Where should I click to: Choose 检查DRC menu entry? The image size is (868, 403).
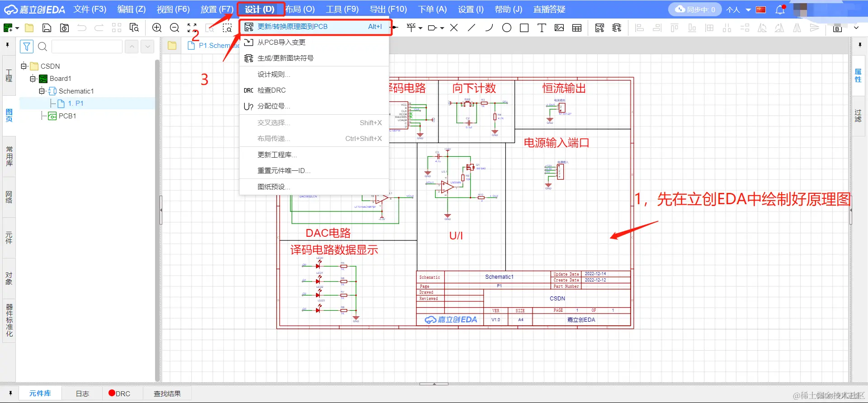click(x=314, y=90)
